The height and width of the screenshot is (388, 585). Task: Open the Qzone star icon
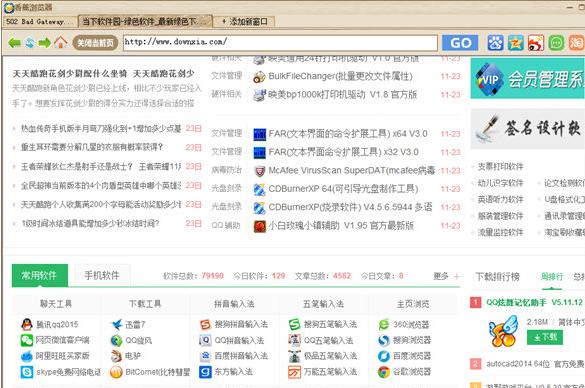[516, 43]
